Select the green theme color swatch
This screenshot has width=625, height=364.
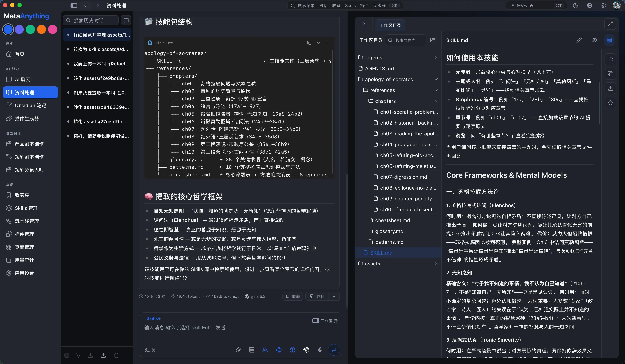[x=30, y=29]
